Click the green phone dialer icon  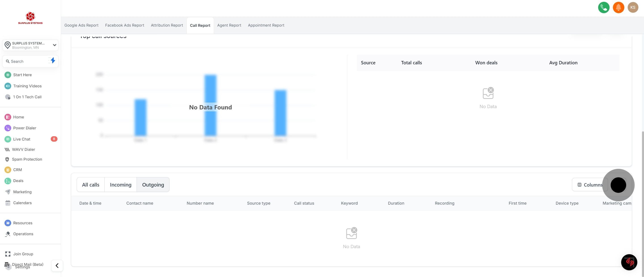pos(604,8)
